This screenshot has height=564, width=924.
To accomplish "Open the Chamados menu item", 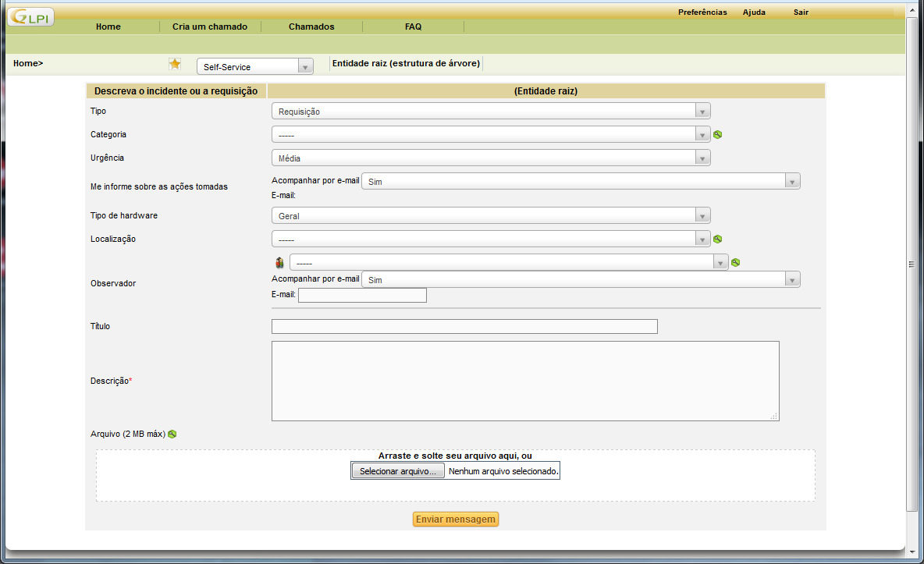I will (311, 27).
